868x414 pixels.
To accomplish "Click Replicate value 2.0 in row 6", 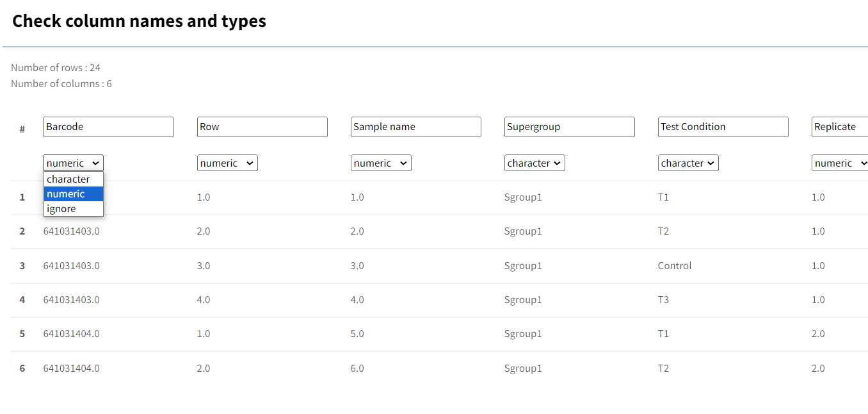I will [818, 368].
